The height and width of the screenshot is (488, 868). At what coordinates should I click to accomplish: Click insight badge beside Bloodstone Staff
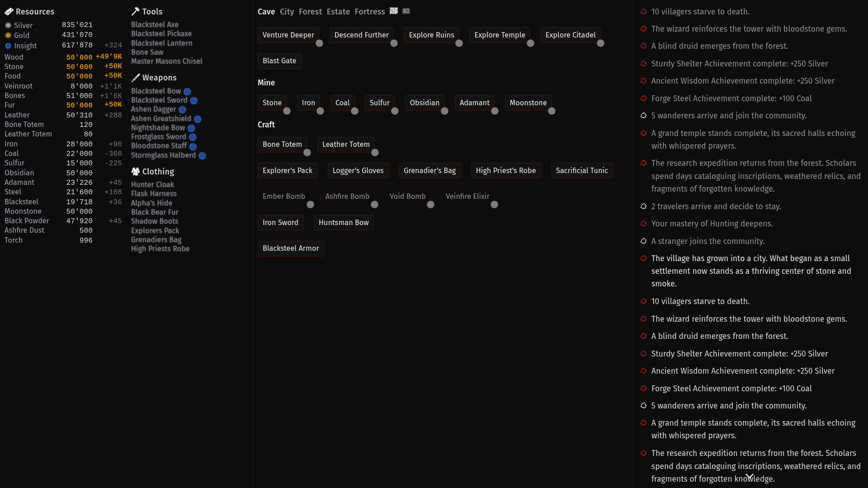point(193,146)
